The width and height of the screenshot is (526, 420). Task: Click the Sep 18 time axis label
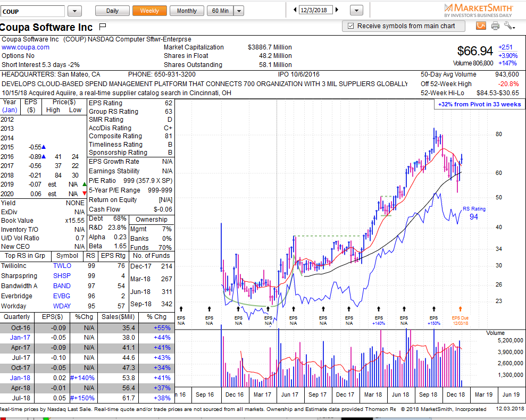click(428, 394)
